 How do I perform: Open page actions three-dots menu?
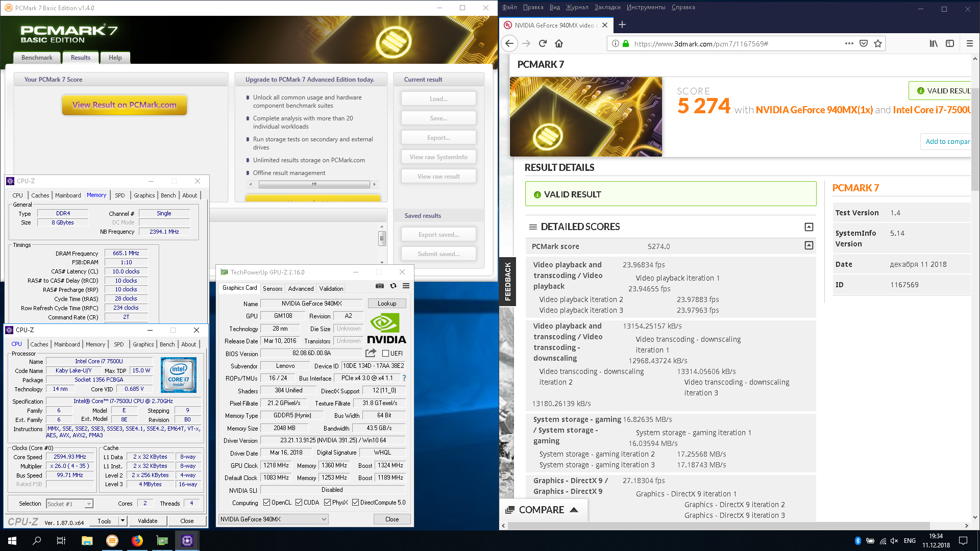849,43
